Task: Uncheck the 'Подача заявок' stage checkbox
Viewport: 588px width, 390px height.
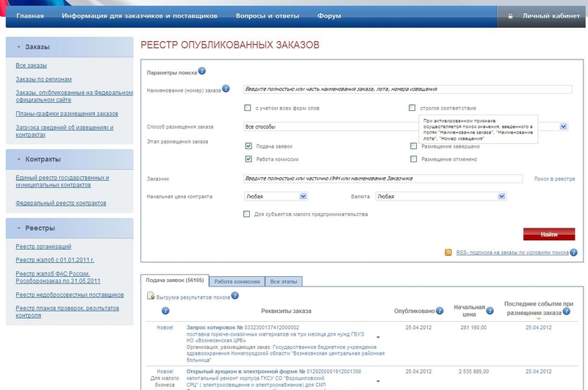Action: 248,146
